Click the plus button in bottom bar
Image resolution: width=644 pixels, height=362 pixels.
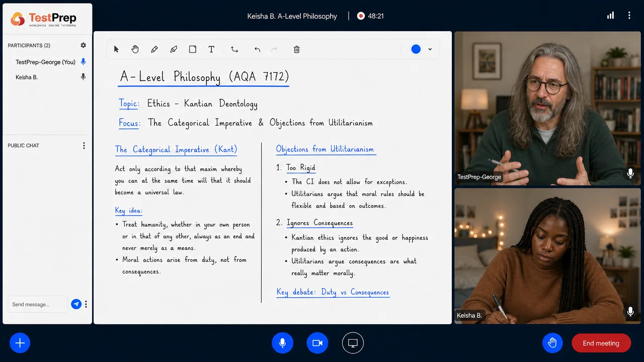pos(20,343)
